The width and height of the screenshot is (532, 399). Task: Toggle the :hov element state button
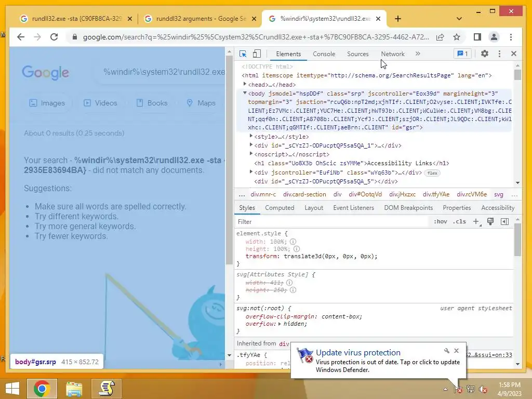441,221
